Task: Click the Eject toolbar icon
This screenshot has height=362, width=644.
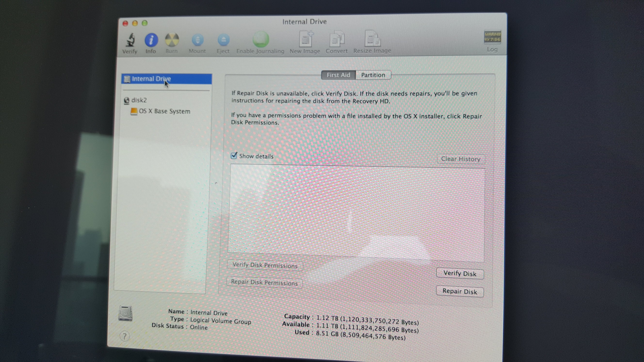Action: (x=223, y=40)
